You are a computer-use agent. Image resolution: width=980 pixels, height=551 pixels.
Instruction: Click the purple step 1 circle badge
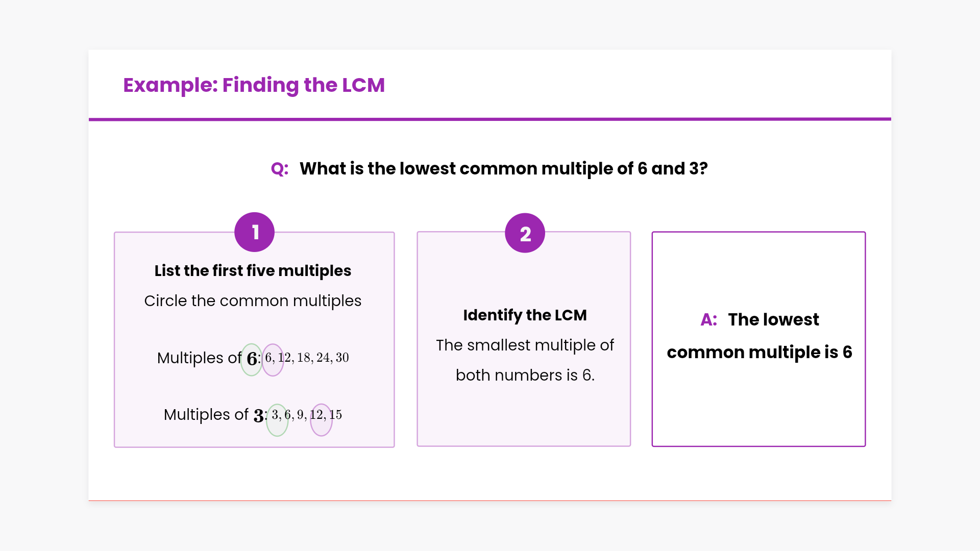click(x=254, y=232)
